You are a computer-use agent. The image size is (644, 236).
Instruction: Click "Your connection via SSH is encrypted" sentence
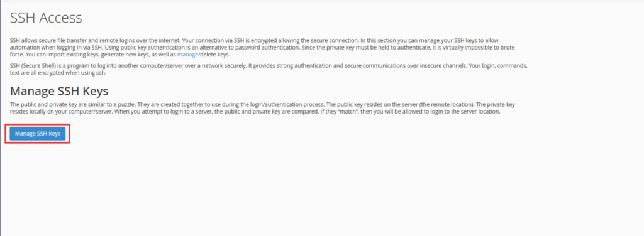(x=270, y=41)
